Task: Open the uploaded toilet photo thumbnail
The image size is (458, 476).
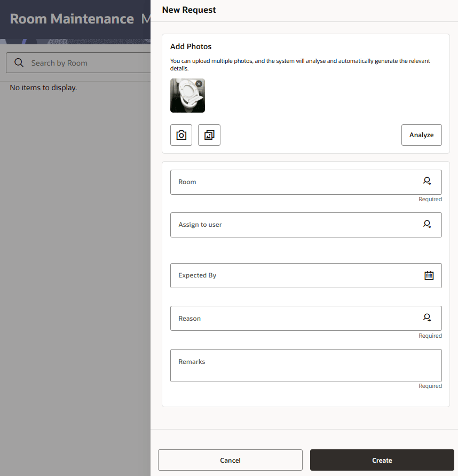Action: pyautogui.click(x=187, y=96)
